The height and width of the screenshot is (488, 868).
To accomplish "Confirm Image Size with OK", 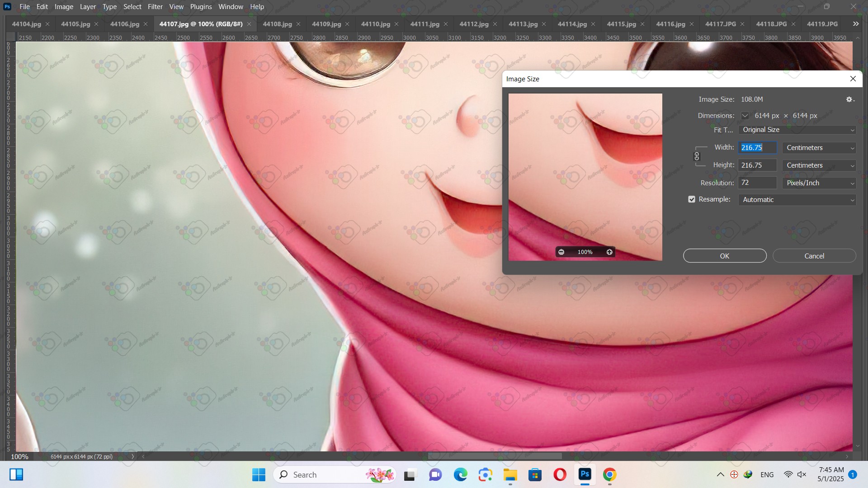I will point(725,256).
